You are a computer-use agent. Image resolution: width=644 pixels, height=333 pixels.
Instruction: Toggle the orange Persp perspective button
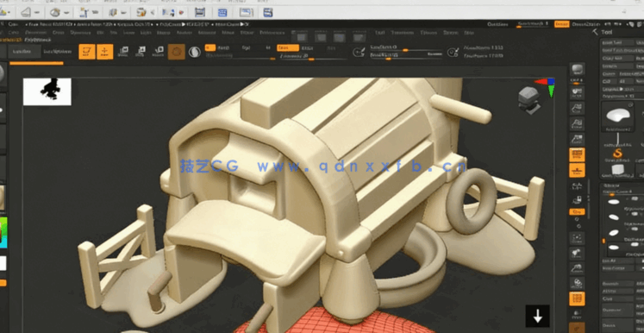coord(577,155)
